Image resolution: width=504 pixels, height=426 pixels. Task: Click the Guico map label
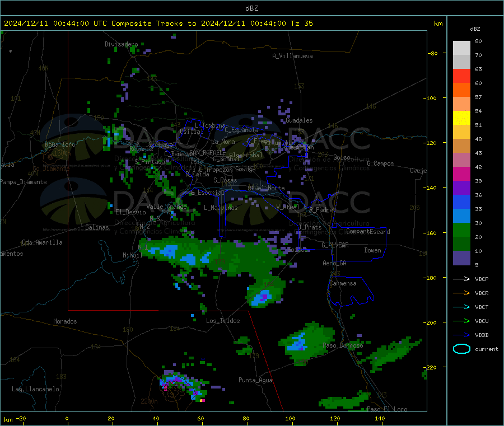point(342,157)
